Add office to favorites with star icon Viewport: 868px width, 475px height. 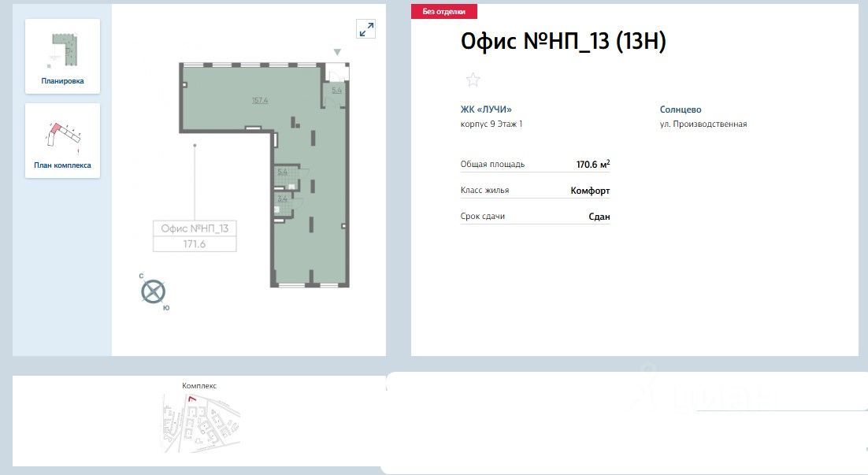[x=473, y=80]
